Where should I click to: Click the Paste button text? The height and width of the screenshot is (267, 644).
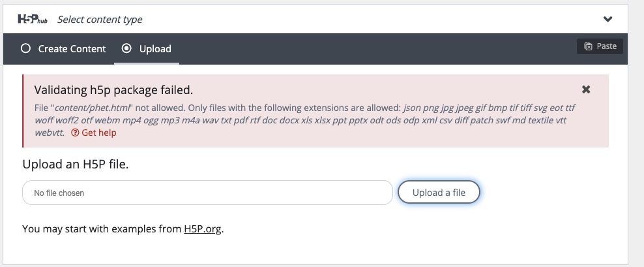pyautogui.click(x=607, y=46)
